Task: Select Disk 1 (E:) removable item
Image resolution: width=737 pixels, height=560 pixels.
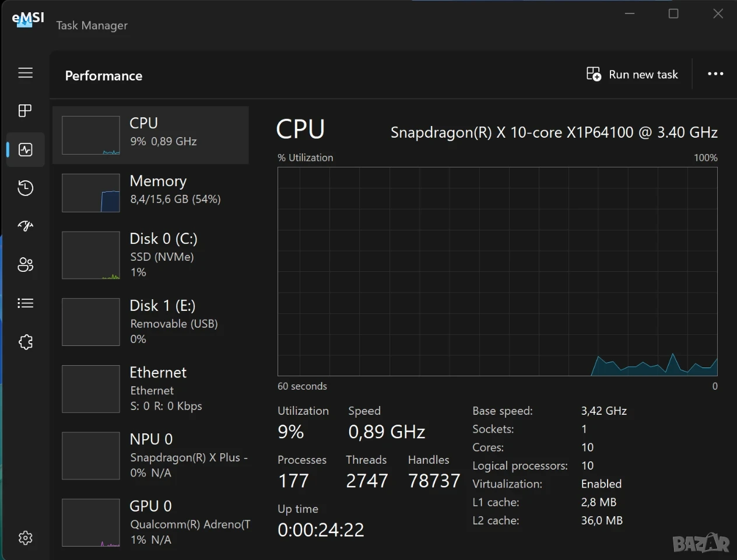Action: click(x=150, y=322)
